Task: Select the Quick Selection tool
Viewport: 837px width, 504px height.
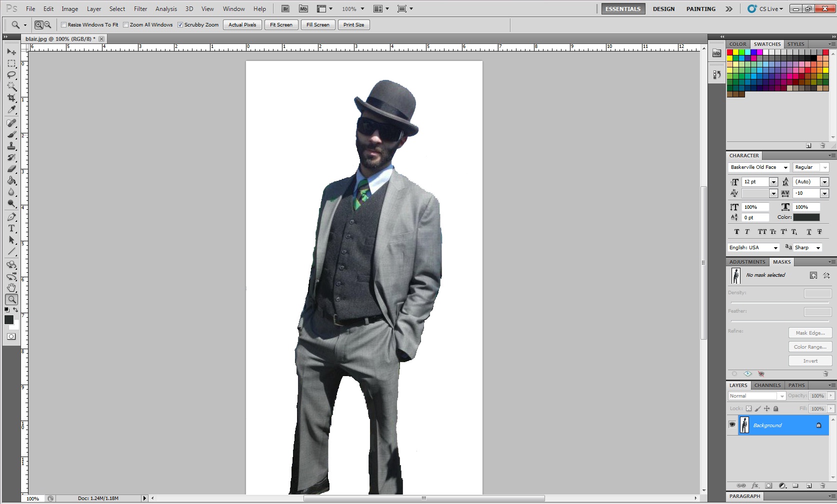Action: pyautogui.click(x=11, y=86)
